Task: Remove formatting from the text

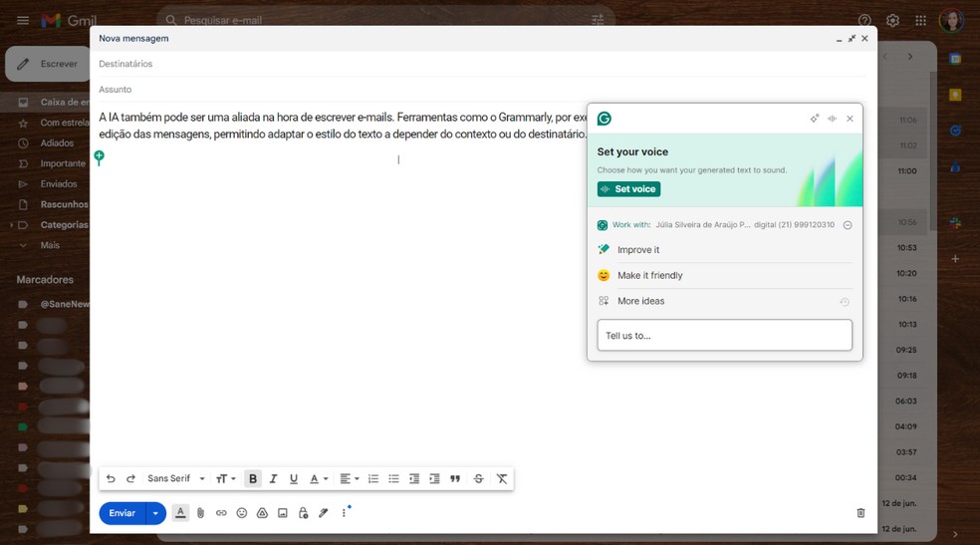Action: click(502, 479)
